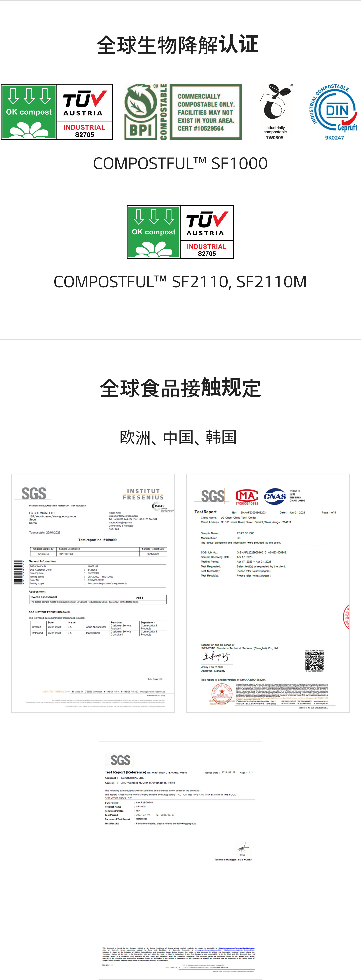Click the red star stamp on the SGS-CSTC report
The width and height of the screenshot is (361, 980).
[x=222, y=694]
